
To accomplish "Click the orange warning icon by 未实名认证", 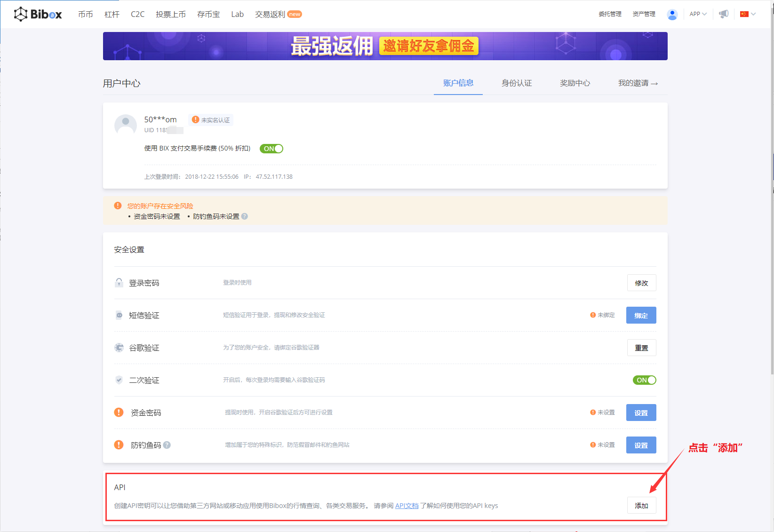I will click(195, 120).
